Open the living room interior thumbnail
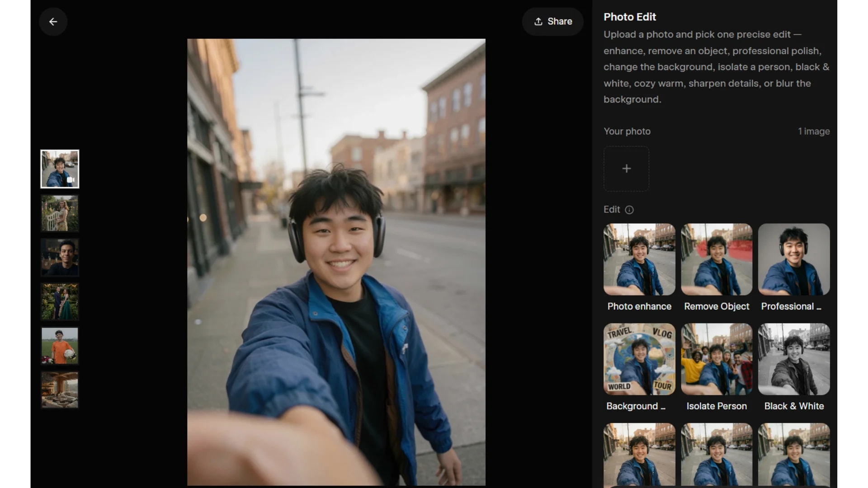The image size is (868, 488). point(60,390)
